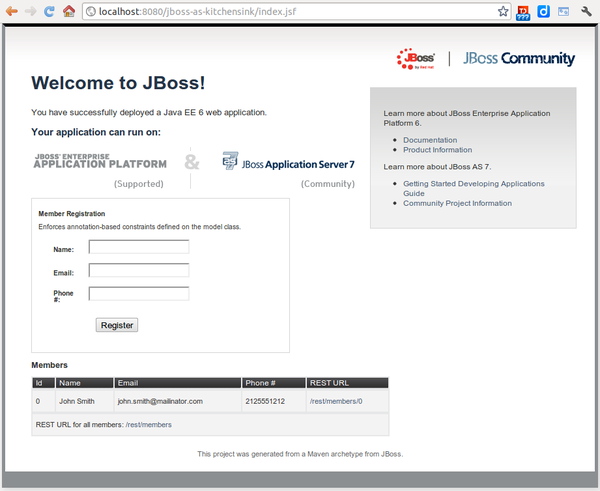Click the Id column header
Screen dimensions: 600x491
(44, 383)
